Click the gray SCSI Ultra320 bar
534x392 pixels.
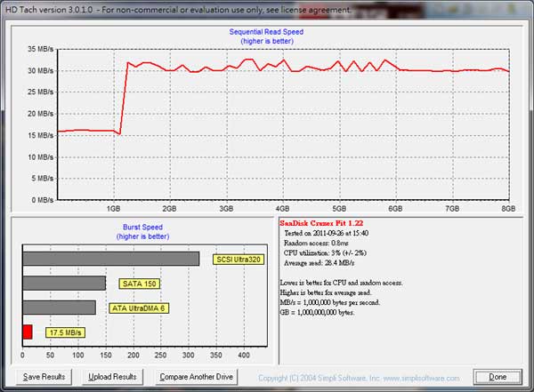click(x=109, y=259)
